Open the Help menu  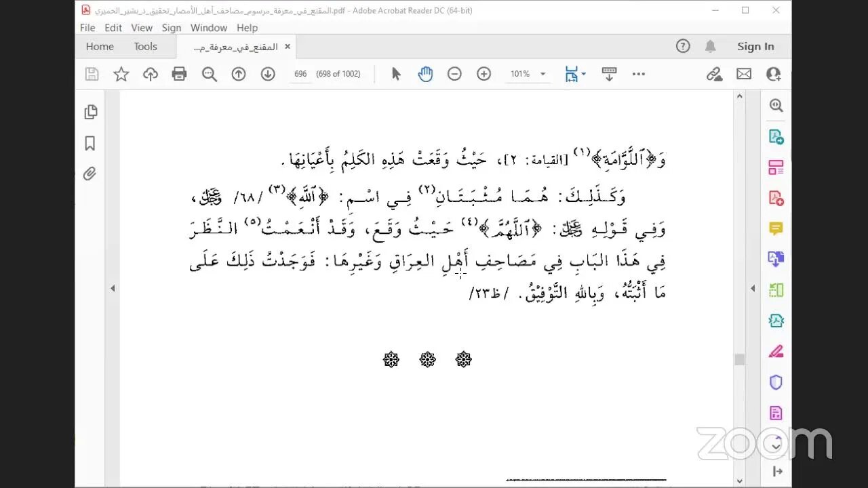pyautogui.click(x=247, y=28)
